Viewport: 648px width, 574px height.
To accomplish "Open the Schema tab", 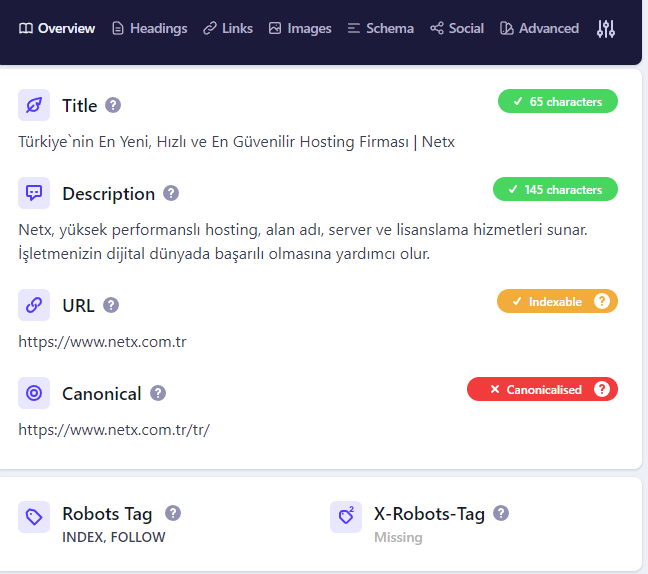I will [381, 28].
